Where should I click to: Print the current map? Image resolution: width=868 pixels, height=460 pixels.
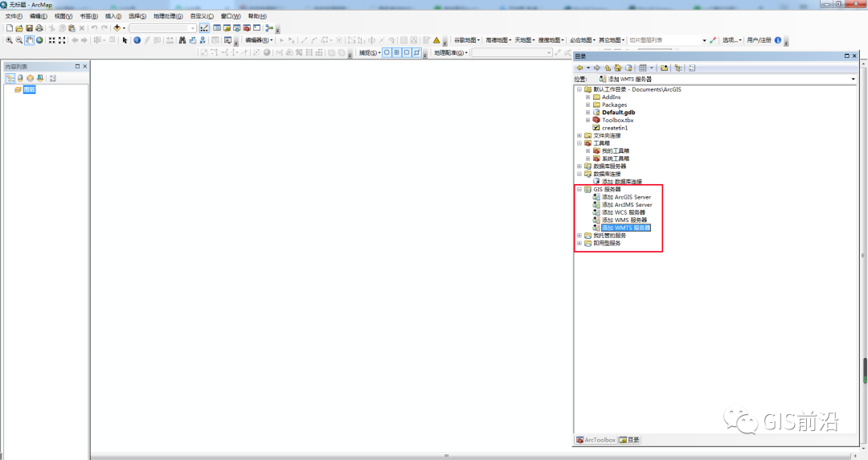coord(39,28)
